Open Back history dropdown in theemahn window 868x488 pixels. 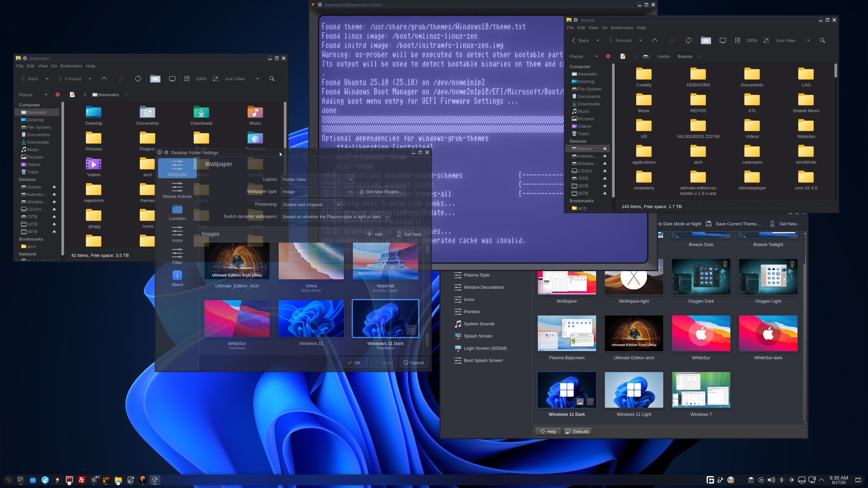(47, 79)
